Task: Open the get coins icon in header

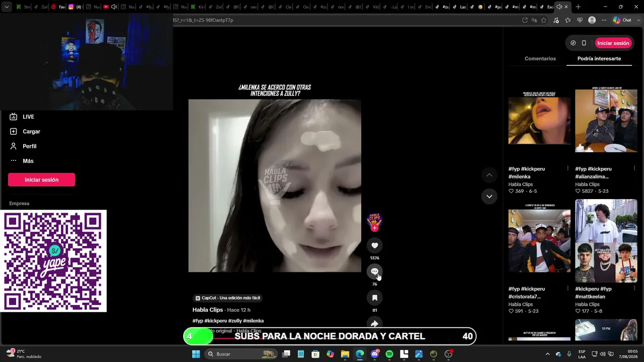Action: pyautogui.click(x=573, y=43)
